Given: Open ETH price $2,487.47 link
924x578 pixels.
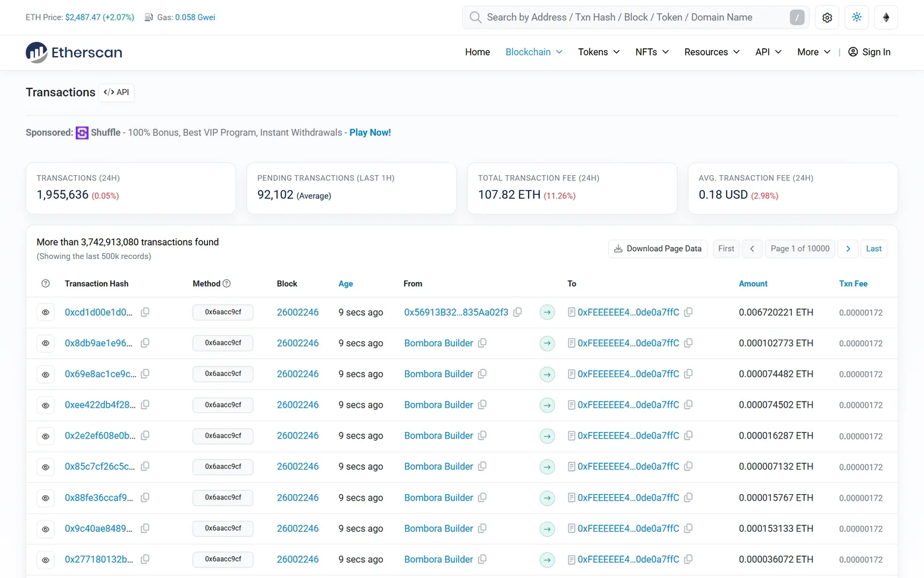Looking at the screenshot, I should pos(100,17).
